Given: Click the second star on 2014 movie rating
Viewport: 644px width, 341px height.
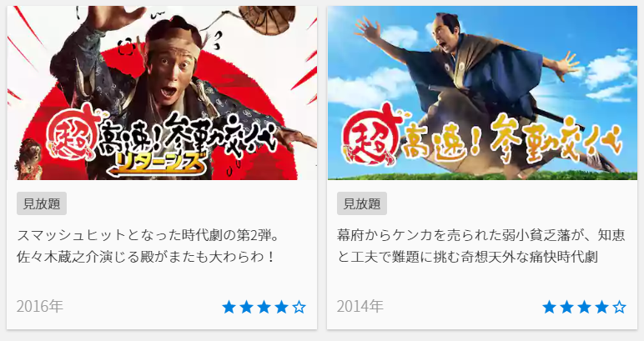Looking at the screenshot, I should pyautogui.click(x=566, y=307).
